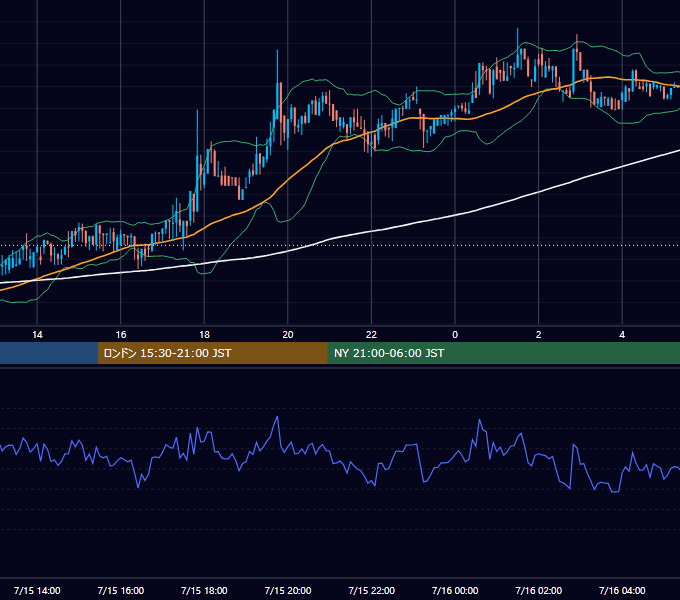The width and height of the screenshot is (680, 600).
Task: Click the 7/15 16:00 date label
Action: click(x=121, y=590)
